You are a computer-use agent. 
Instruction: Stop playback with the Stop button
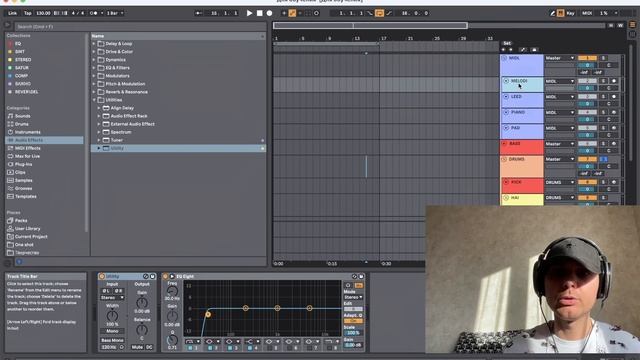[x=259, y=13]
